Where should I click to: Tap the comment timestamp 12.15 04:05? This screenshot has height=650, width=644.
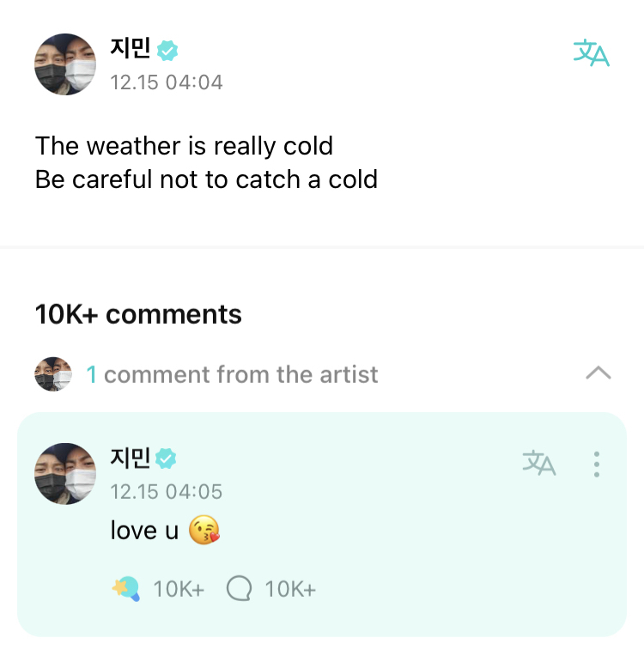click(x=166, y=492)
